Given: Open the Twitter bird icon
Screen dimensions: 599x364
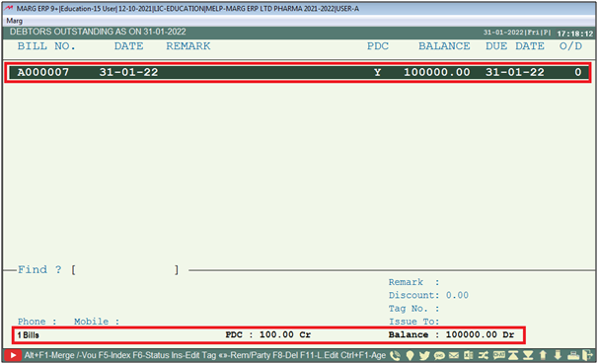Looking at the screenshot, I should click(x=424, y=355).
